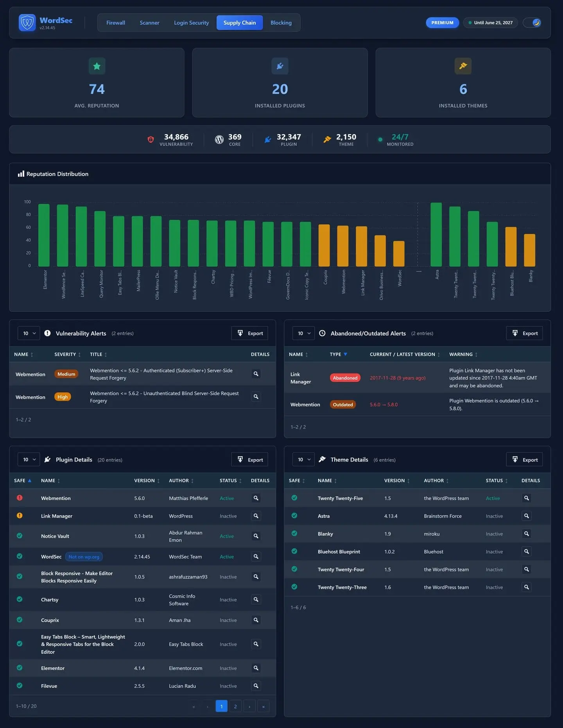The image size is (563, 728).
Task: Click the Blanky bar in reputation chart
Action: pos(529,250)
